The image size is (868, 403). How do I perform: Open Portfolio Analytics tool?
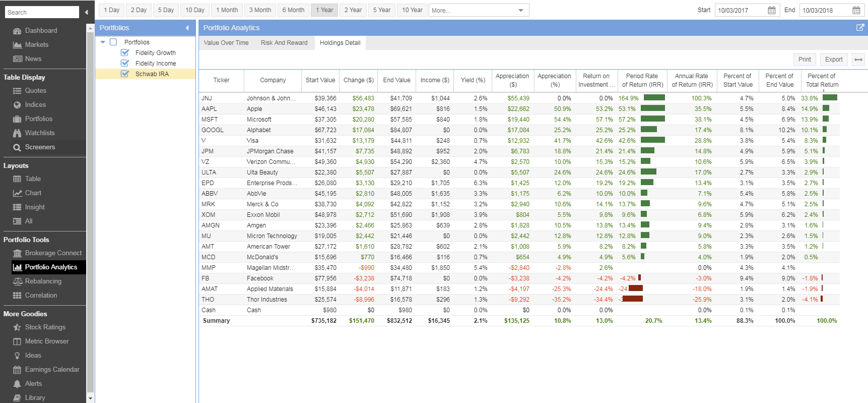(x=49, y=267)
